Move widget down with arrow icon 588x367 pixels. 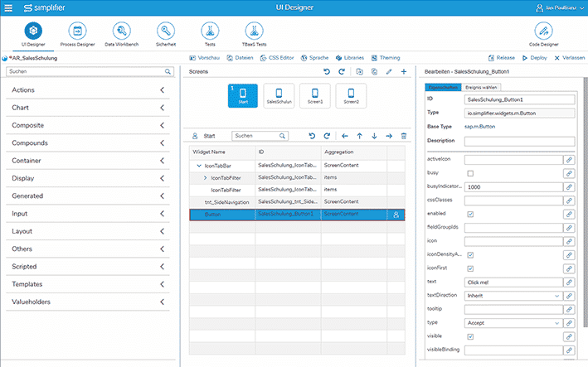(374, 136)
